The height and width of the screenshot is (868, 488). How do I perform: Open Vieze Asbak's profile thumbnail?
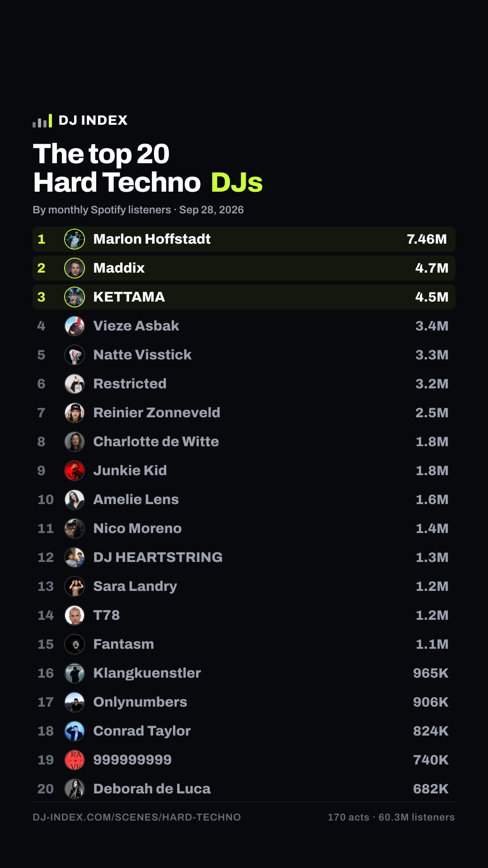(x=75, y=326)
